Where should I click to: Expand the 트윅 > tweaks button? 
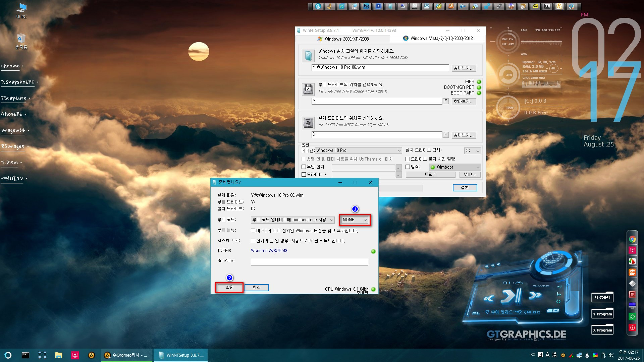(430, 175)
